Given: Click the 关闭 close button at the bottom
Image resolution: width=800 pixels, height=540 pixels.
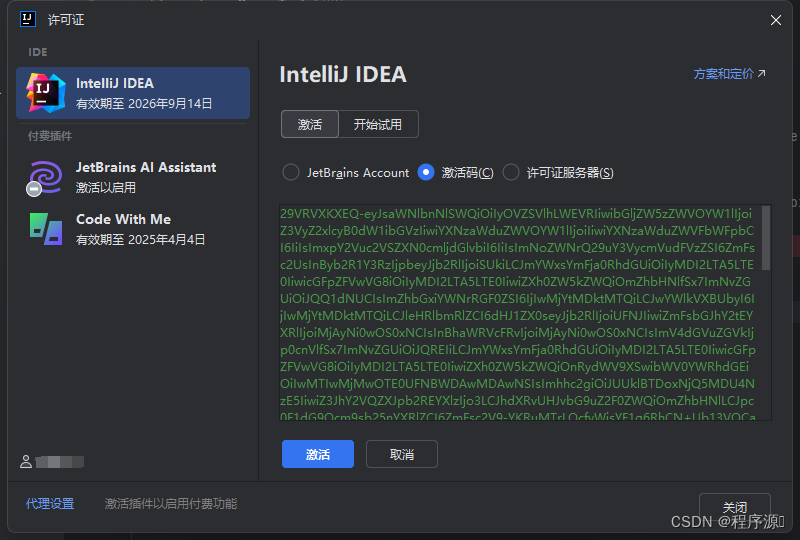Looking at the screenshot, I should pyautogui.click(x=735, y=507).
